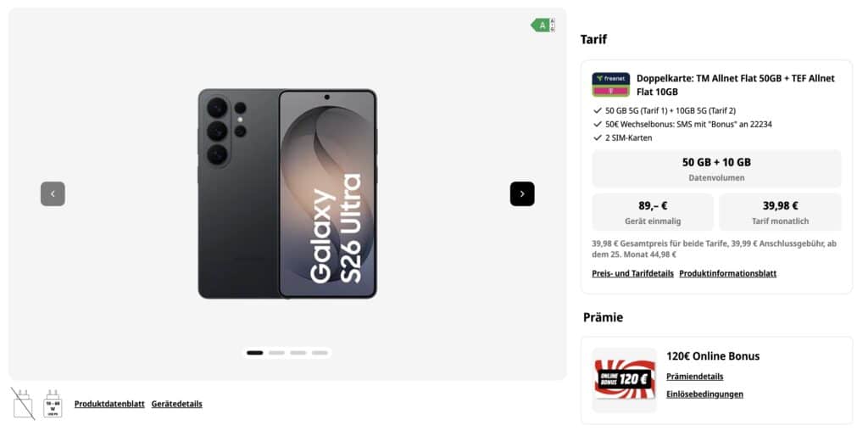868x442 pixels.
Task: Open the Prämiendetails link
Action: pos(695,377)
